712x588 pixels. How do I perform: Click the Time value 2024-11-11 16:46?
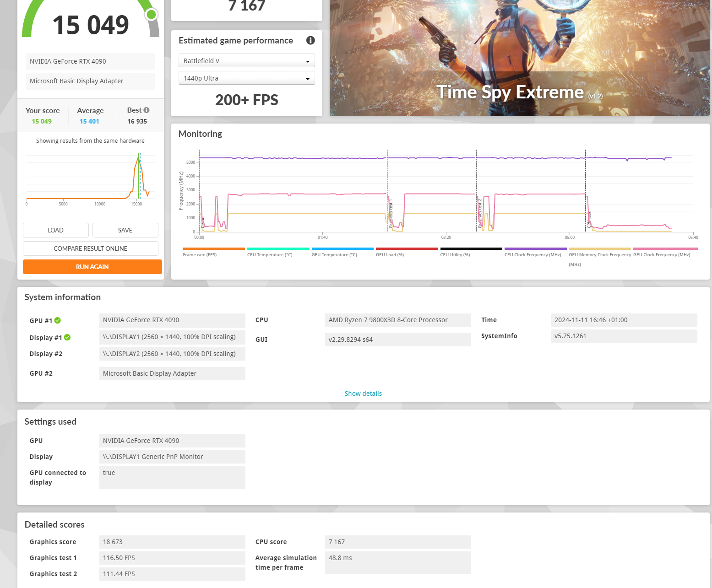tap(624, 320)
